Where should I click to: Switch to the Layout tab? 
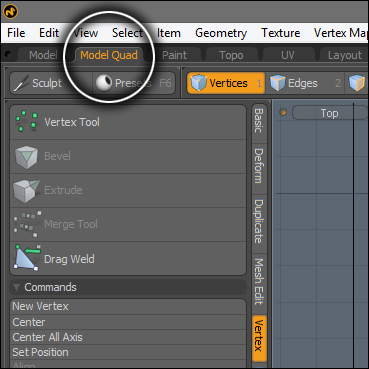click(345, 55)
